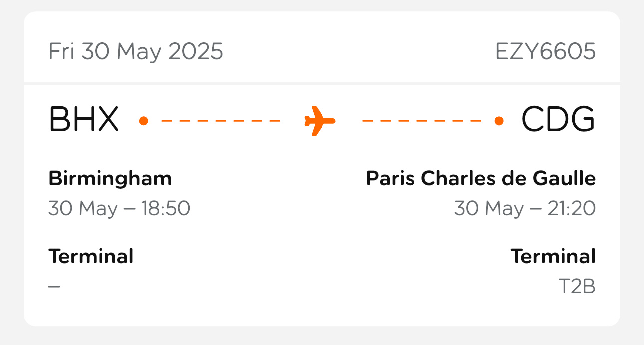
Task: Click the header divider line under the date
Action: (322, 83)
